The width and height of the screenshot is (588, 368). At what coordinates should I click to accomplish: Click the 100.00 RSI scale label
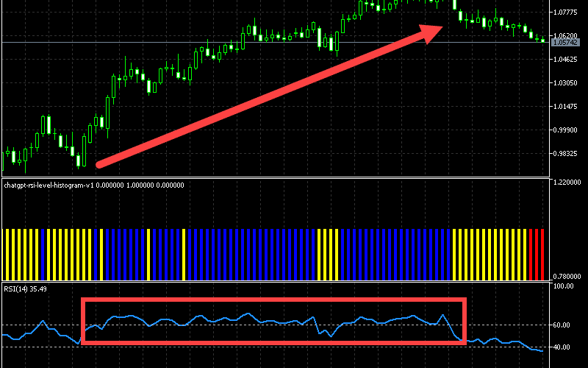click(564, 286)
